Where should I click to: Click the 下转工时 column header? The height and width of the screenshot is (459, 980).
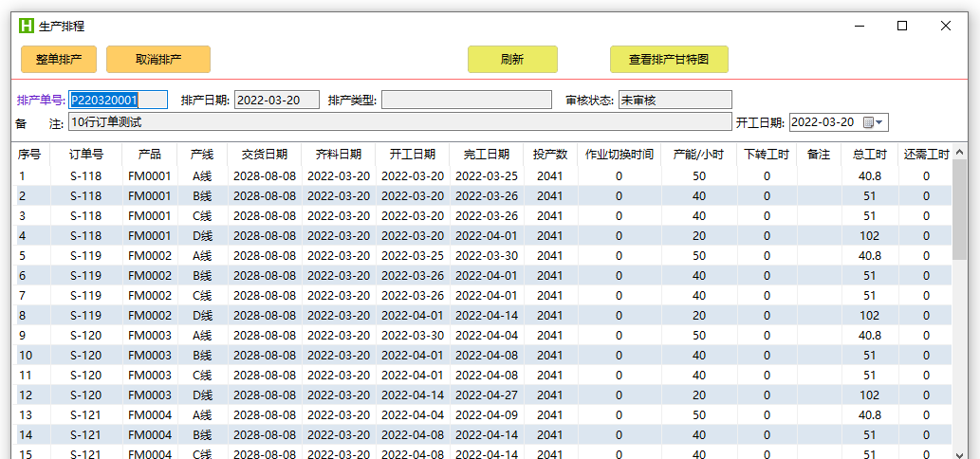(x=767, y=155)
